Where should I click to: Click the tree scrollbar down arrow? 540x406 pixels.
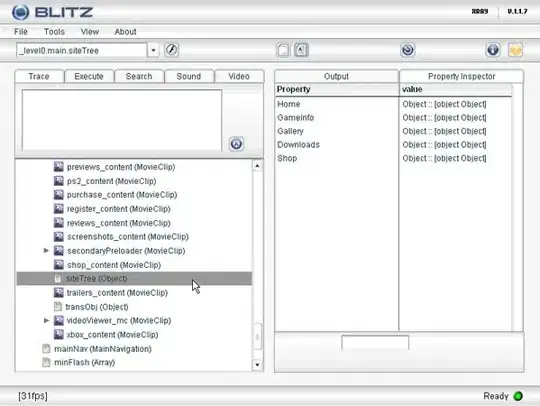pos(257,365)
